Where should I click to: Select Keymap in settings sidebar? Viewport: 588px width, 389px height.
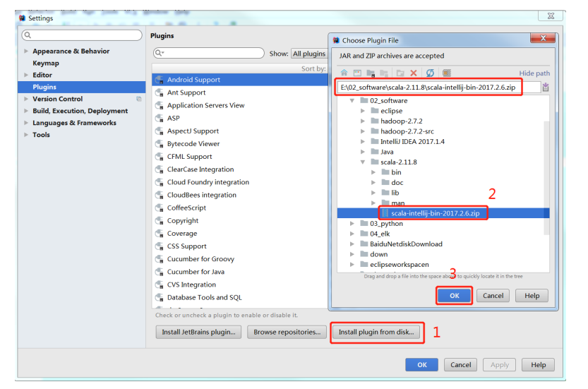pos(46,63)
